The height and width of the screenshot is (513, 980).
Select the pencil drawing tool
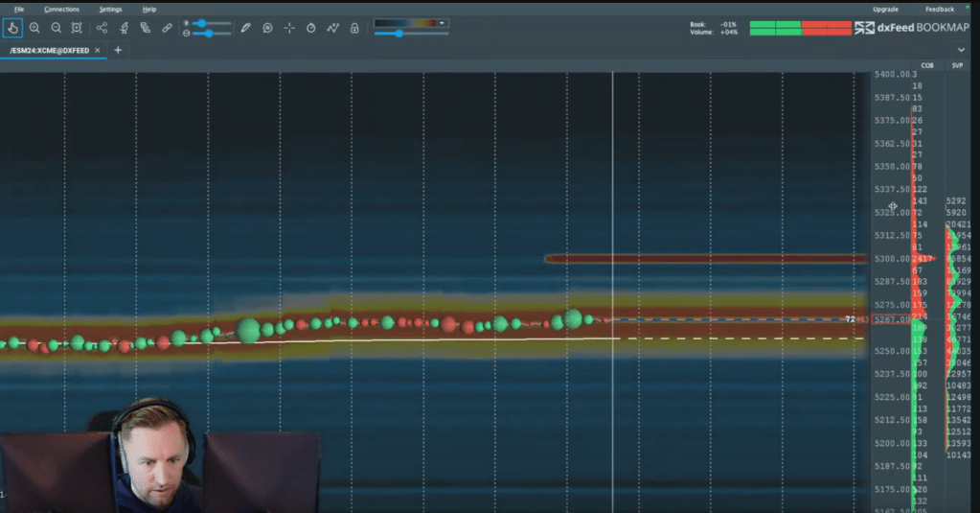[x=245, y=29]
